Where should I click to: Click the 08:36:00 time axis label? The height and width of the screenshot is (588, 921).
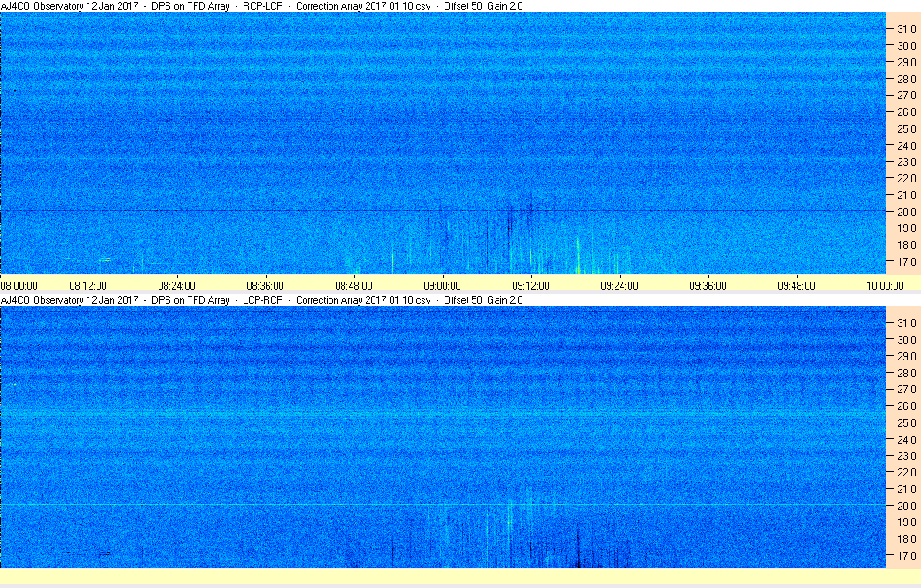[x=265, y=285]
